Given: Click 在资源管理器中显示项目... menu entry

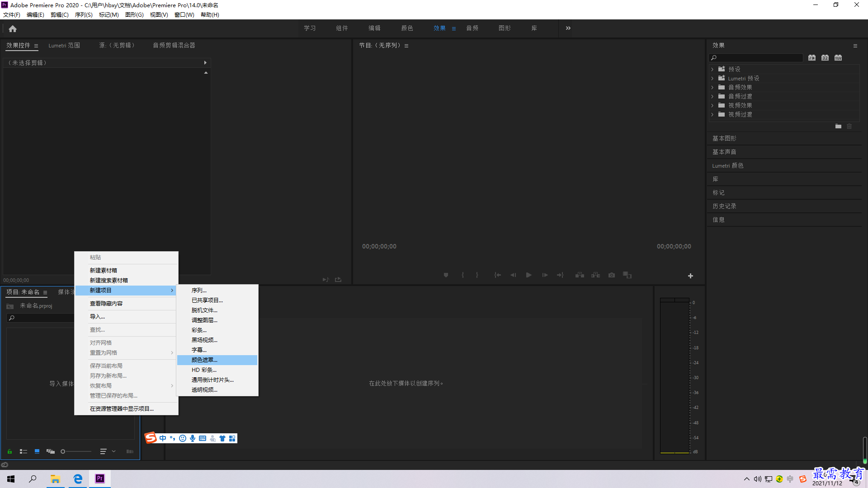Looking at the screenshot, I should point(126,409).
